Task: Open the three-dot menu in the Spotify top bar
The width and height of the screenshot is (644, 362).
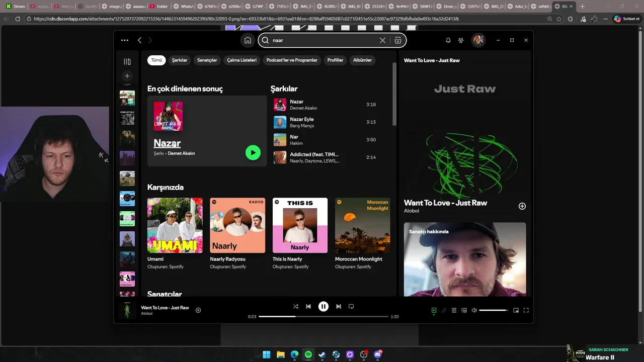Action: click(x=125, y=40)
